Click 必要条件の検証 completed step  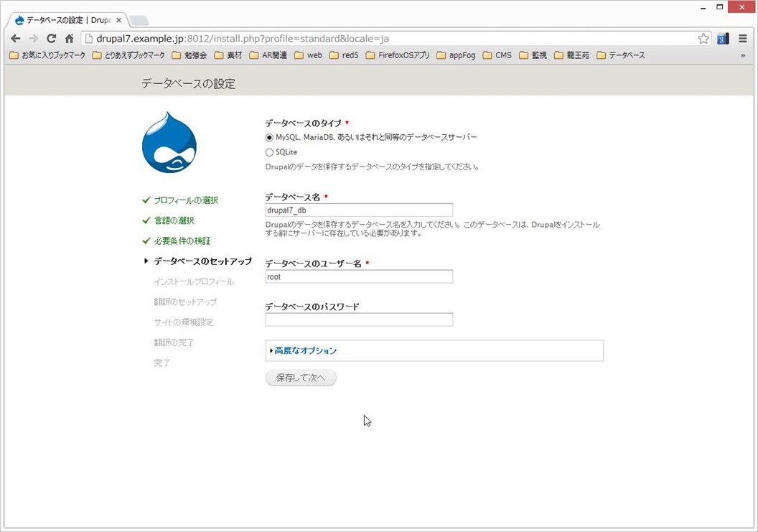point(182,241)
